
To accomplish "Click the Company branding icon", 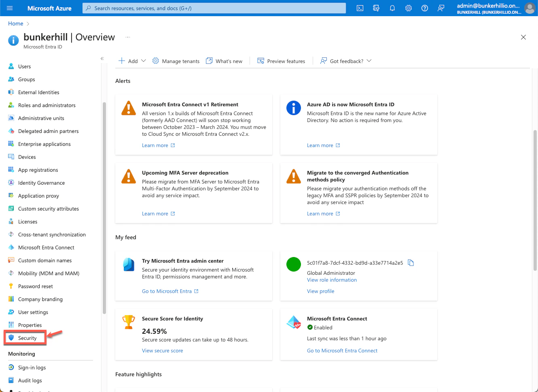I will 11,299.
